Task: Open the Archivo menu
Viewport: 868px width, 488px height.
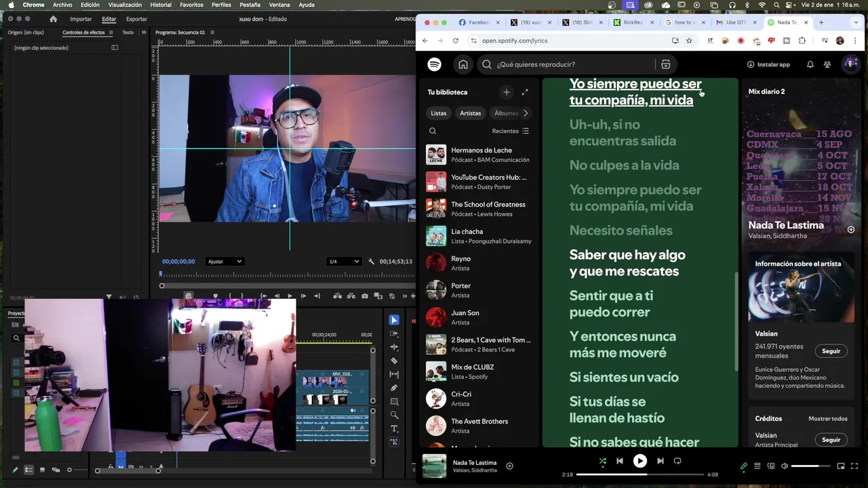Action: tap(62, 5)
